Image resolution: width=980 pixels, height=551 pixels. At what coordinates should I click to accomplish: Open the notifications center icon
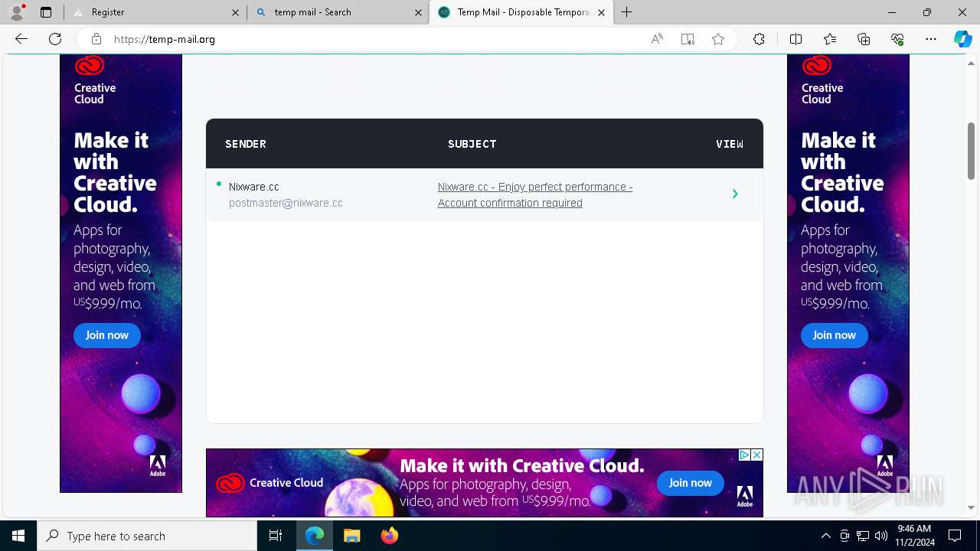[955, 536]
